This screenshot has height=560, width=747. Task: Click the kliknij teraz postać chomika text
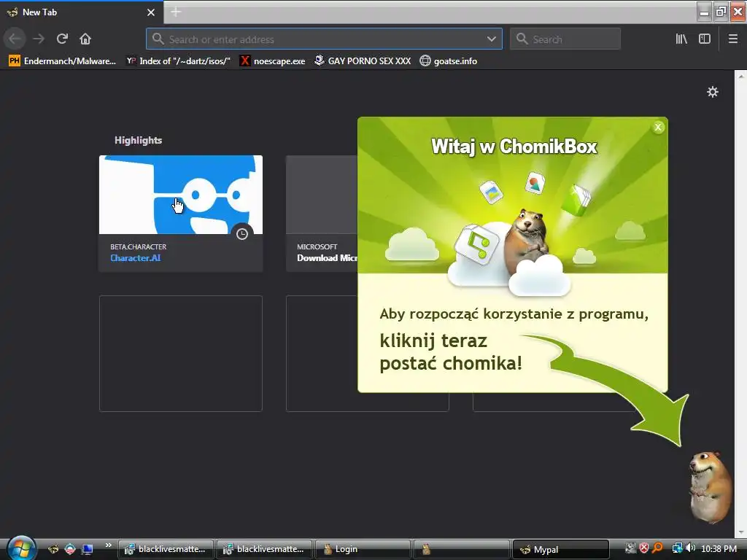click(x=451, y=352)
